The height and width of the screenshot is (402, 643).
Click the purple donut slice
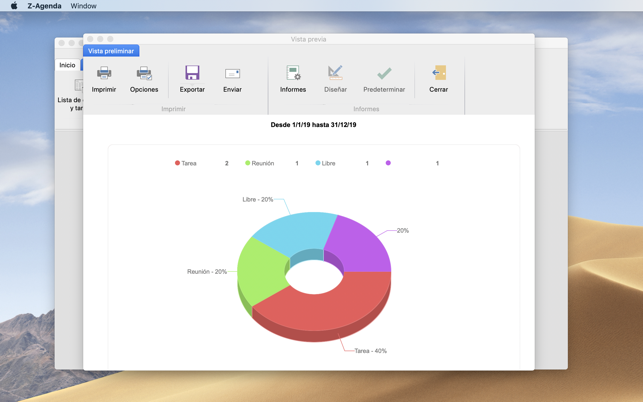(359, 248)
